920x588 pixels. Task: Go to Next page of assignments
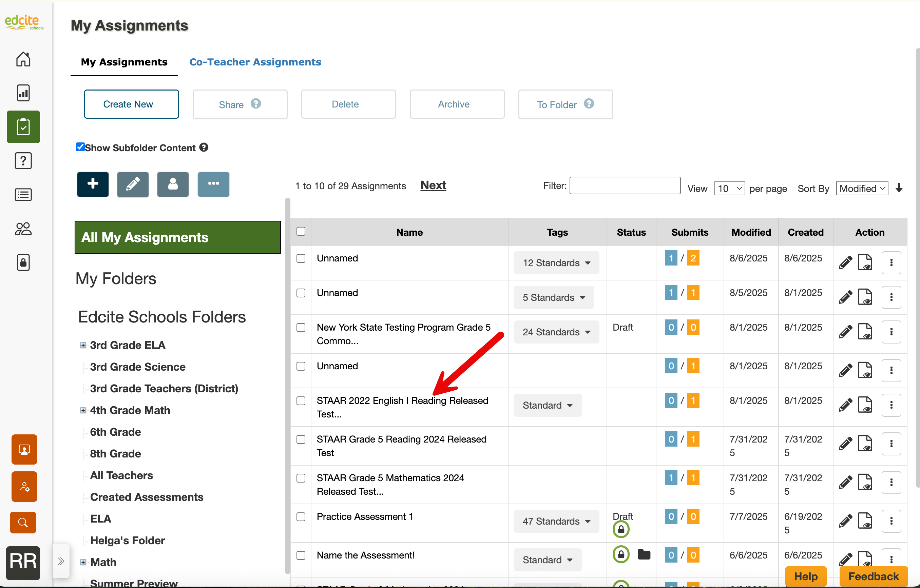click(433, 185)
